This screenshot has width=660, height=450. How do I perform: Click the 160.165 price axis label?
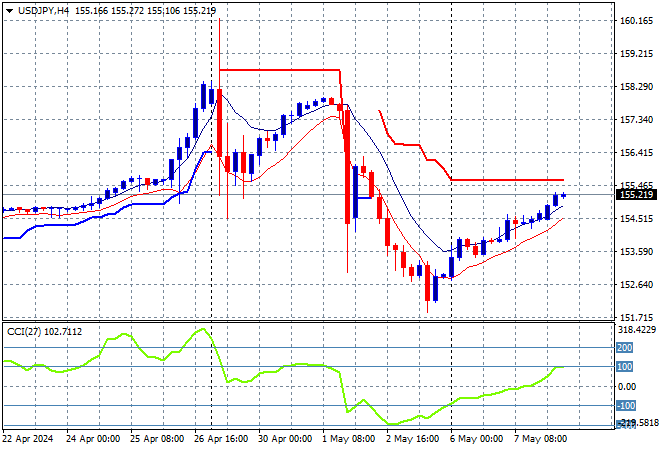(x=635, y=20)
